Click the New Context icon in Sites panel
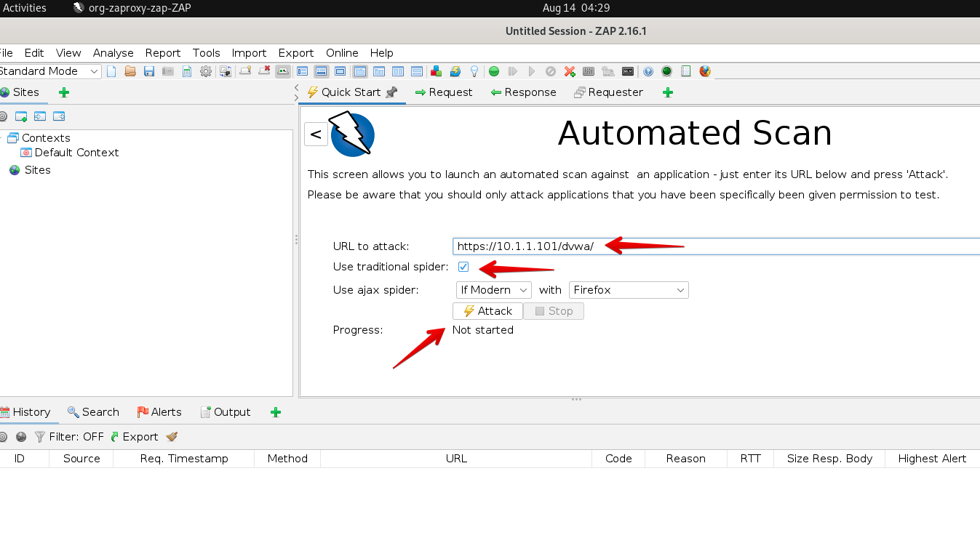The height and width of the screenshot is (535, 980). pos(21,116)
